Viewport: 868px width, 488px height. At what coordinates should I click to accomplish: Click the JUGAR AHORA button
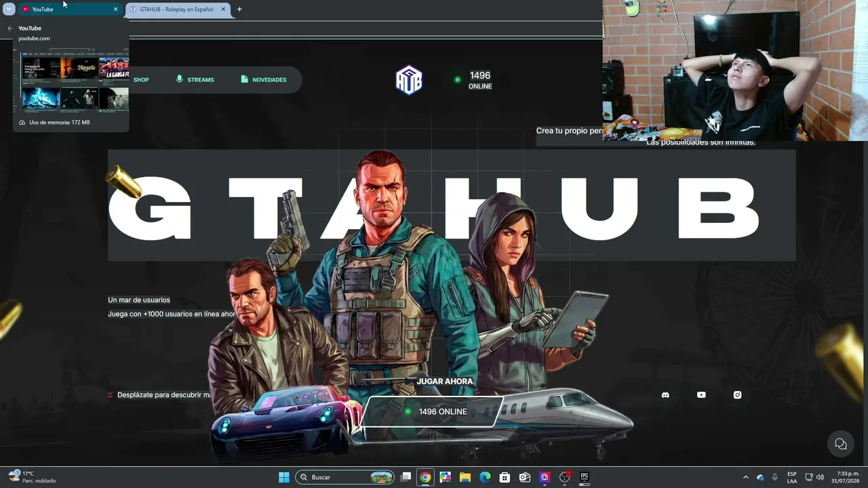[445, 382]
